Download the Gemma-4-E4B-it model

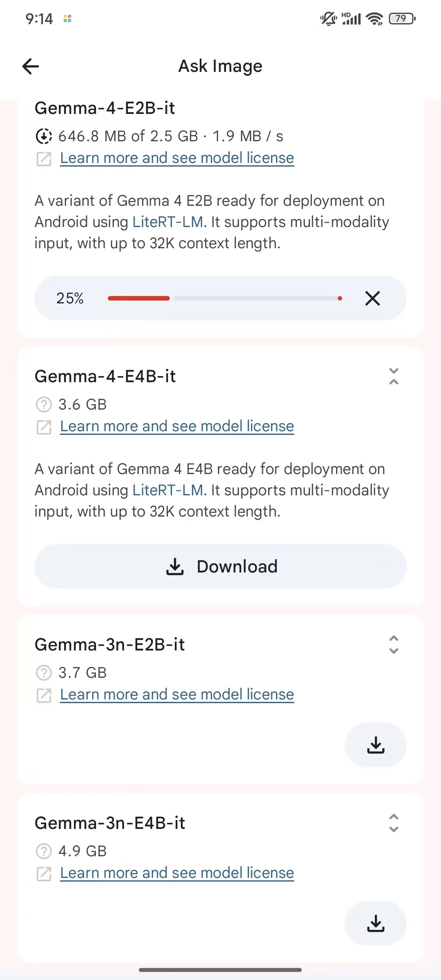[220, 566]
